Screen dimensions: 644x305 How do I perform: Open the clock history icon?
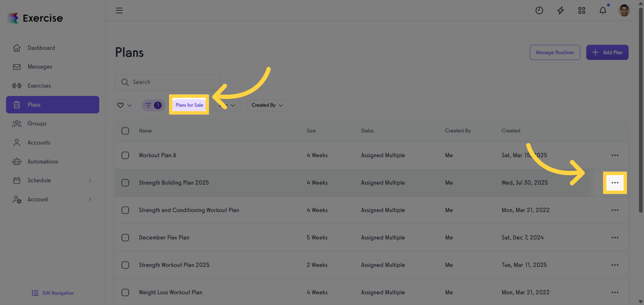(539, 10)
